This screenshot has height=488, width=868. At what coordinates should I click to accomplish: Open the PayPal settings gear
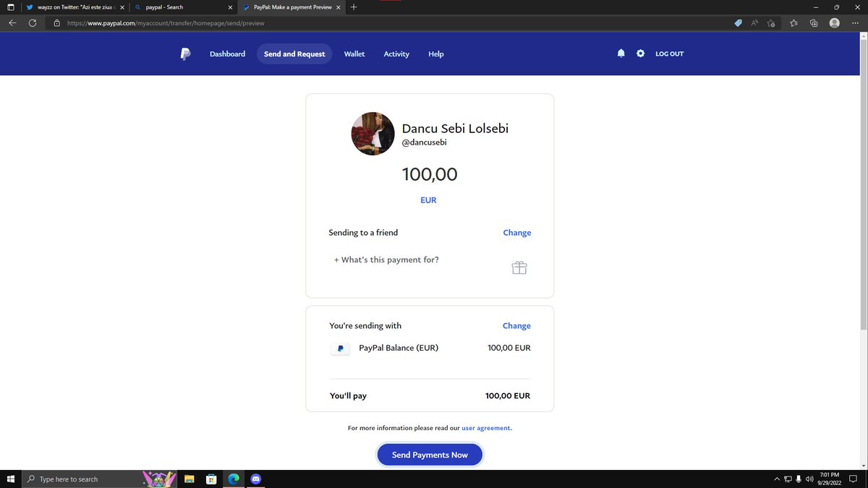[x=640, y=53]
